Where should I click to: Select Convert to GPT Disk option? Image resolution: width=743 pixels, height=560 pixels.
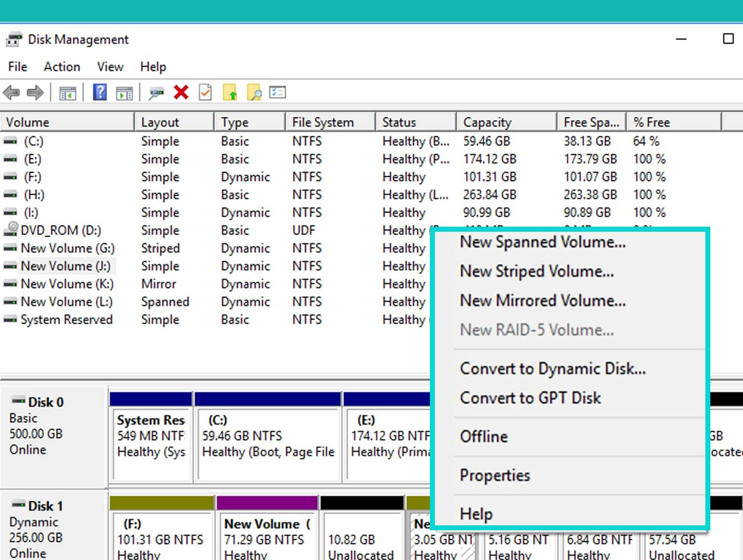530,398
